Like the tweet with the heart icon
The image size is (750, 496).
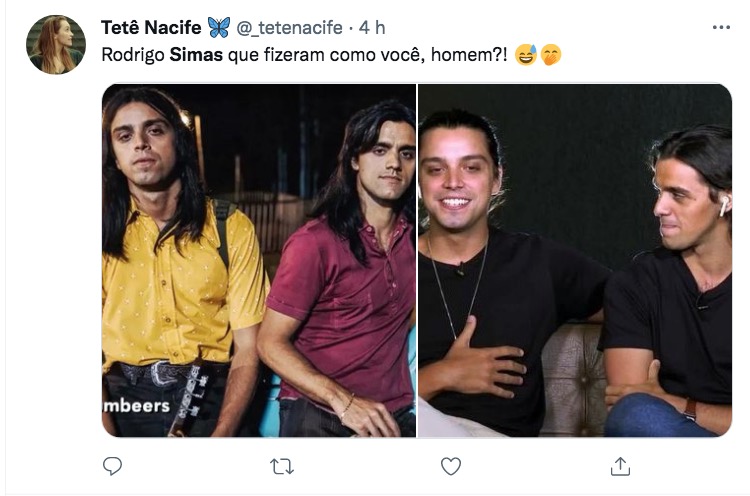coord(451,466)
